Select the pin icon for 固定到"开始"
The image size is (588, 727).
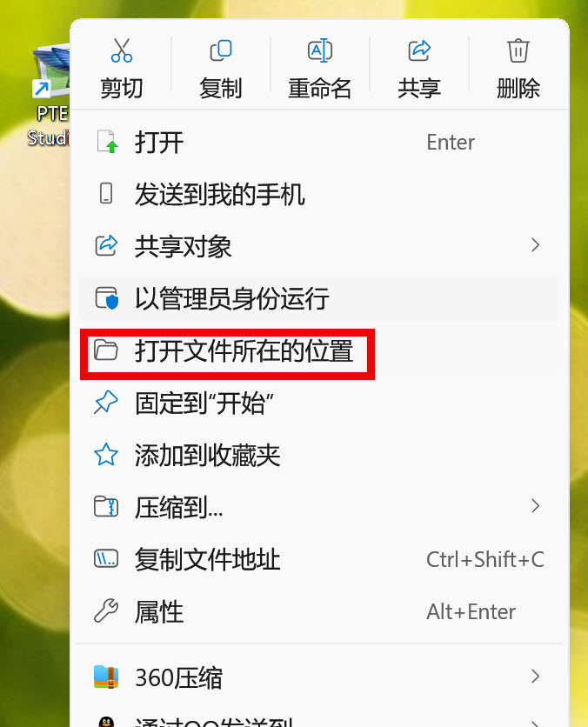coord(106,402)
